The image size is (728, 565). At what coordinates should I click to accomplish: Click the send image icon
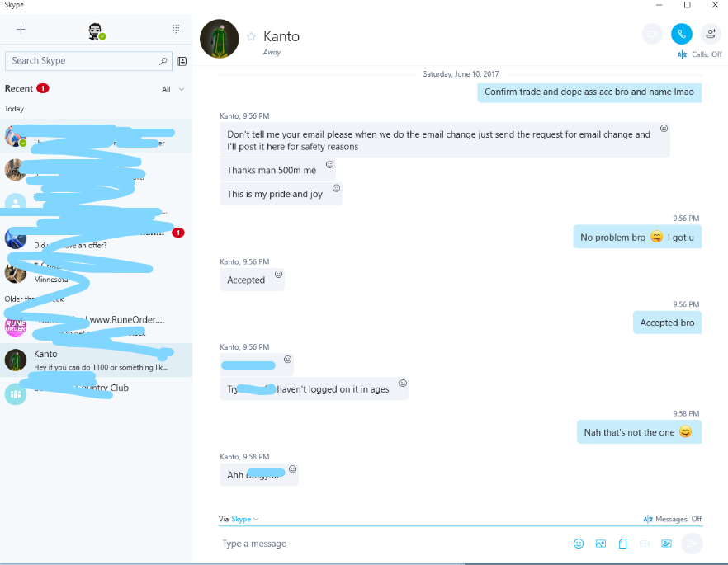[601, 544]
